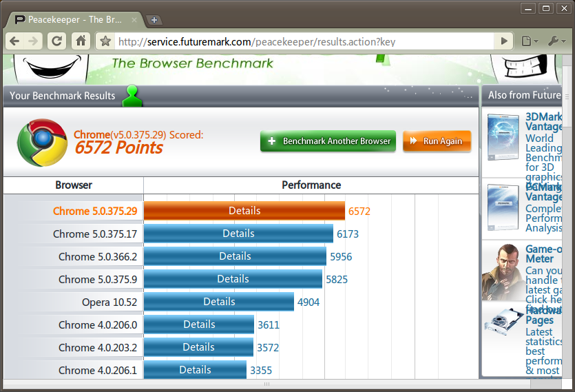The width and height of the screenshot is (575, 392).
Task: Click the 6173 score value
Action: point(348,234)
